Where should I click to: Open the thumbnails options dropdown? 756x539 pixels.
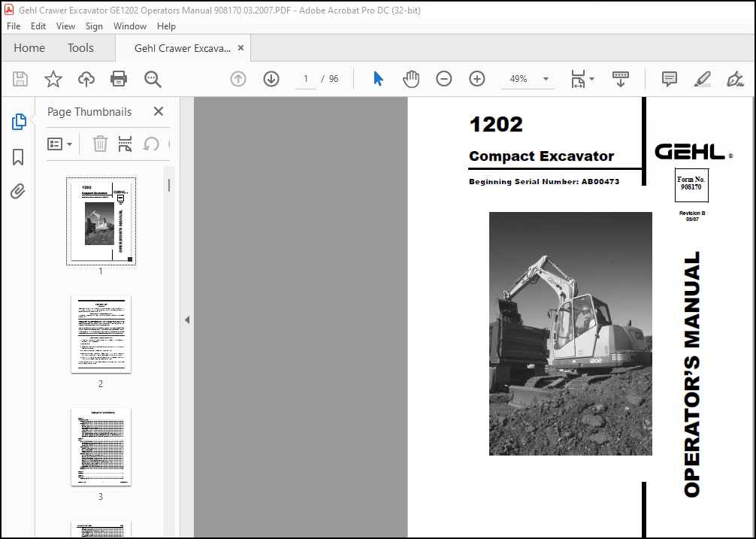(60, 144)
